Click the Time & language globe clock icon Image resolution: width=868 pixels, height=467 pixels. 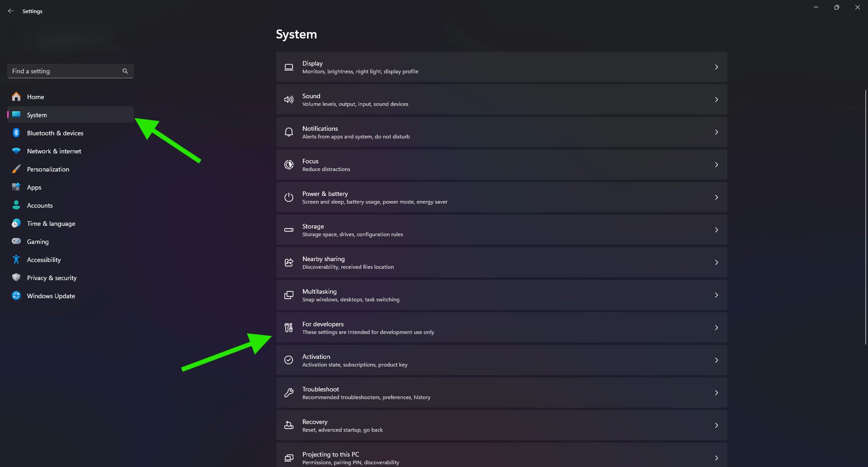click(16, 223)
